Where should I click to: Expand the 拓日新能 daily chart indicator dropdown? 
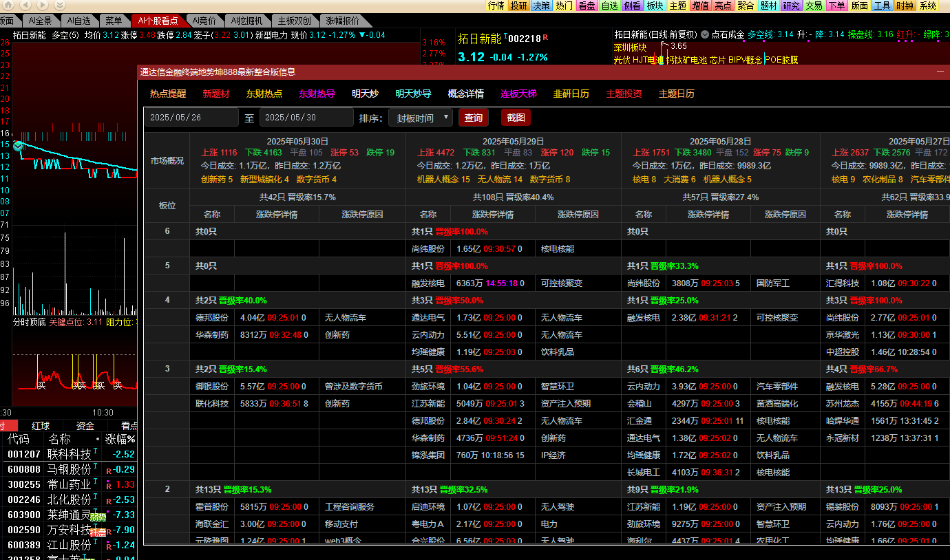(x=705, y=34)
